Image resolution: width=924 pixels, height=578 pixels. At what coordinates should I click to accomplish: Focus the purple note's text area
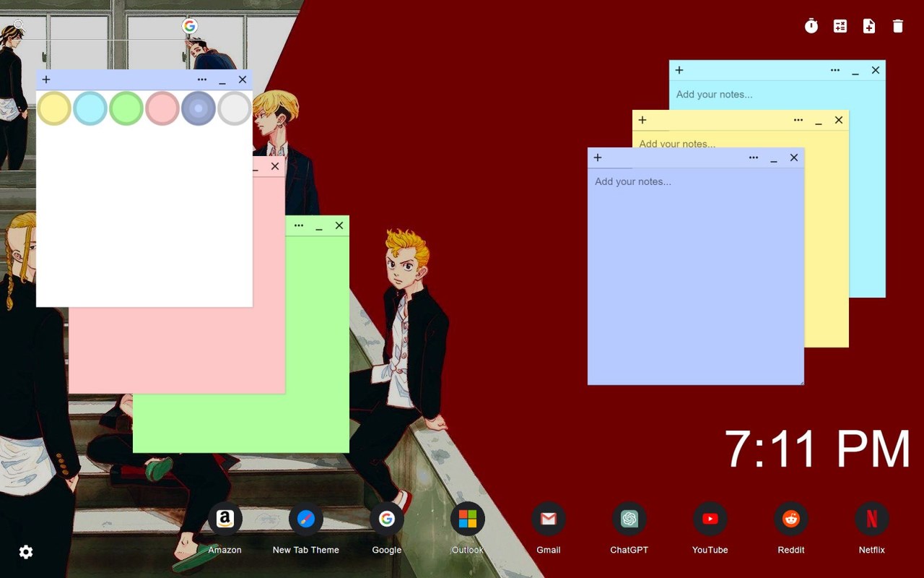coord(696,276)
